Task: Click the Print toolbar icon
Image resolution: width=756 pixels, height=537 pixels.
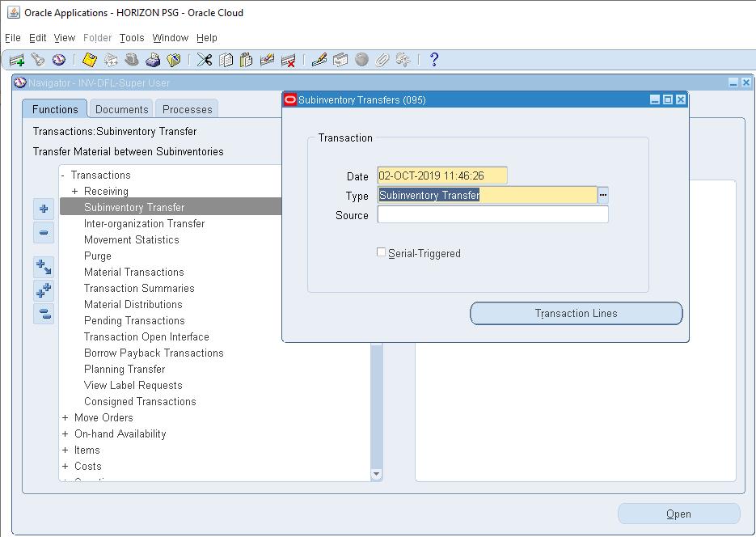Action: [151, 59]
